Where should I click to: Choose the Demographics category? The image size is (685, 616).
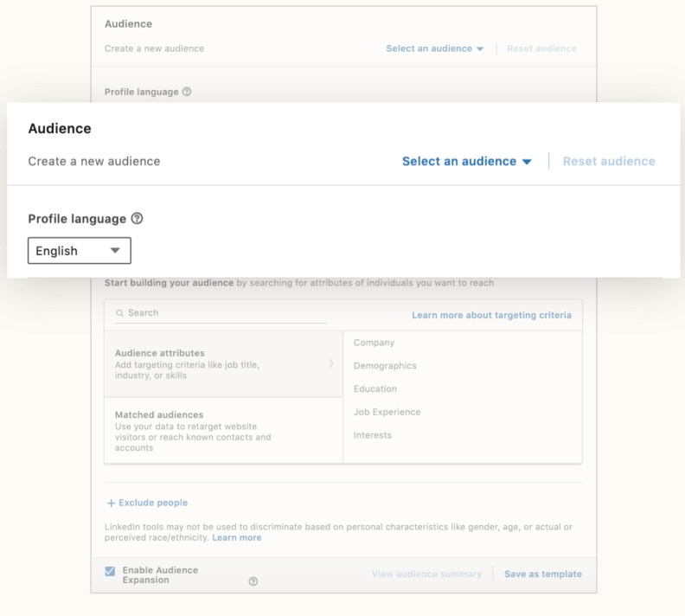pos(385,366)
